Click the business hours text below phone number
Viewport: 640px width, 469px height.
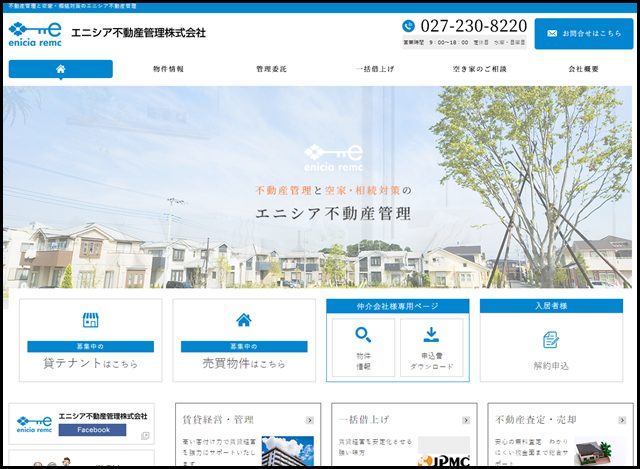(464, 42)
